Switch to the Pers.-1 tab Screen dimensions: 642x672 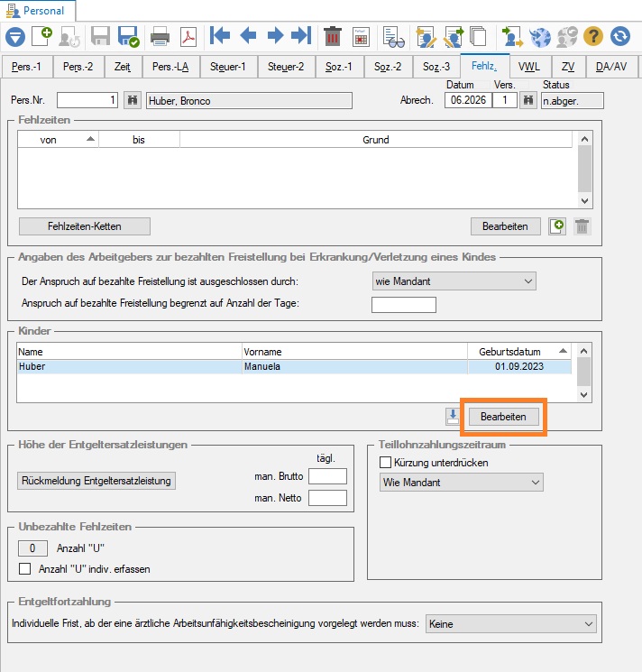point(26,67)
